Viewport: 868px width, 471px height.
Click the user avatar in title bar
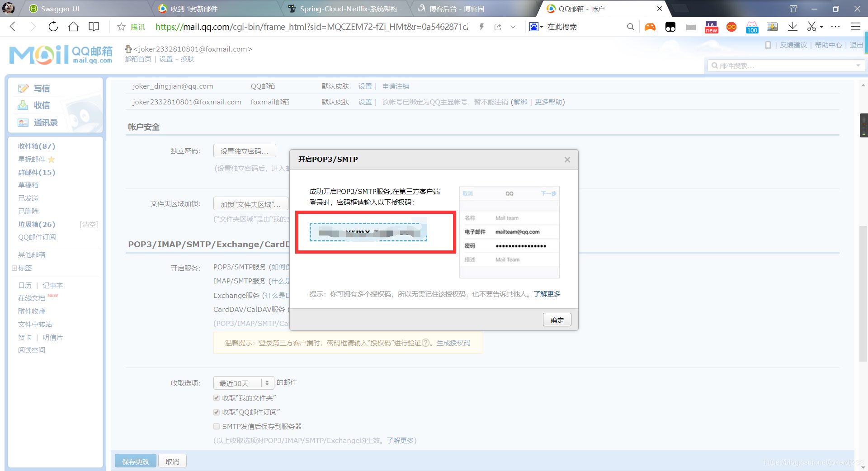coord(8,9)
